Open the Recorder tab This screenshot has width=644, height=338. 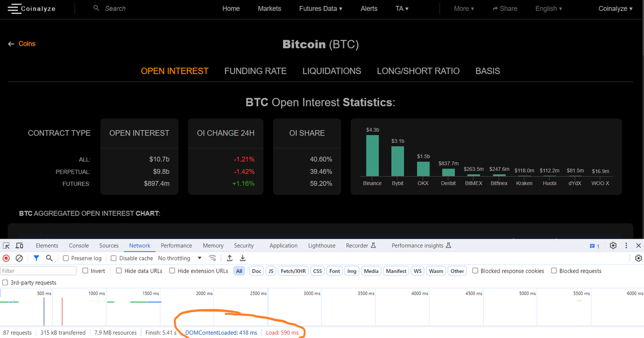(361, 246)
